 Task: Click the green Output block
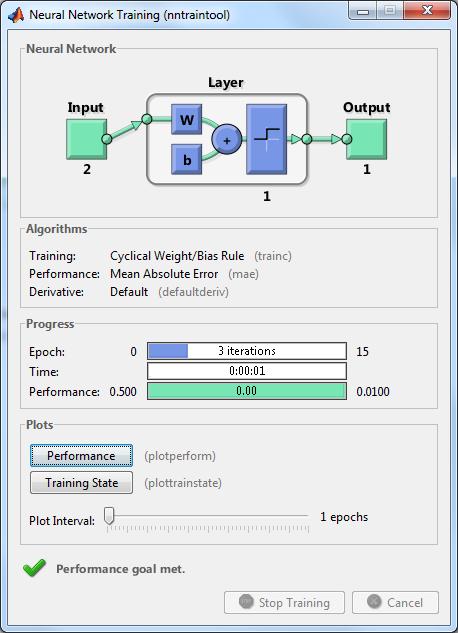click(366, 139)
